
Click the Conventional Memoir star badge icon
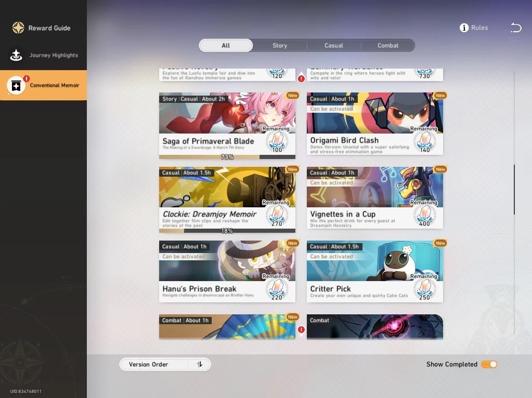tap(16, 85)
